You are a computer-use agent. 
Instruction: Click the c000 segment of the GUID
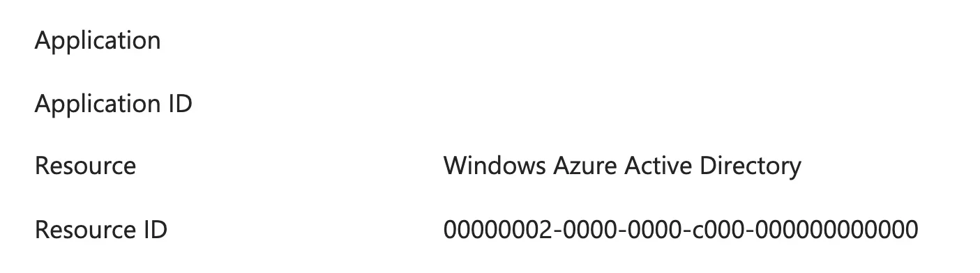[719, 229]
